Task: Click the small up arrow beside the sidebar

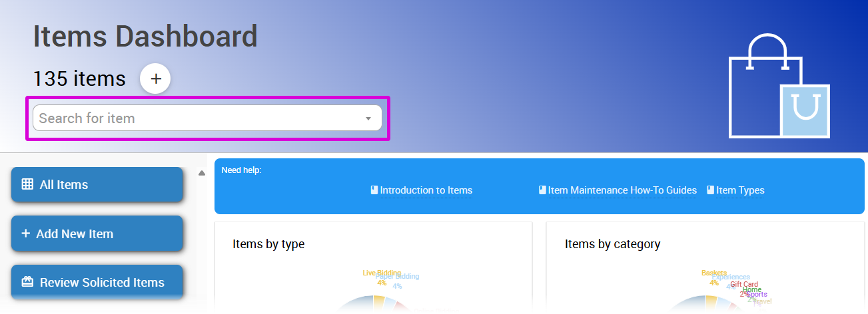Action: tap(201, 174)
